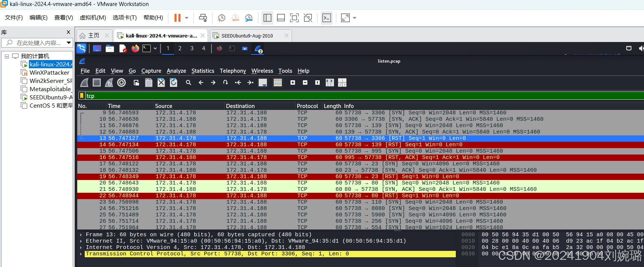This screenshot has width=644, height=267.
Task: Open the Wireshark Analyze menu
Action: coord(176,71)
